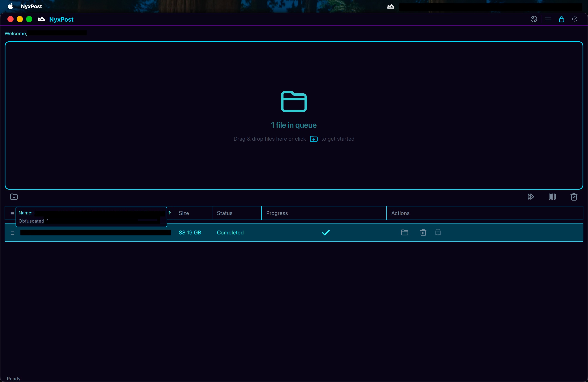
Task: Click the ghost icon in Actions column
Action: tap(438, 232)
